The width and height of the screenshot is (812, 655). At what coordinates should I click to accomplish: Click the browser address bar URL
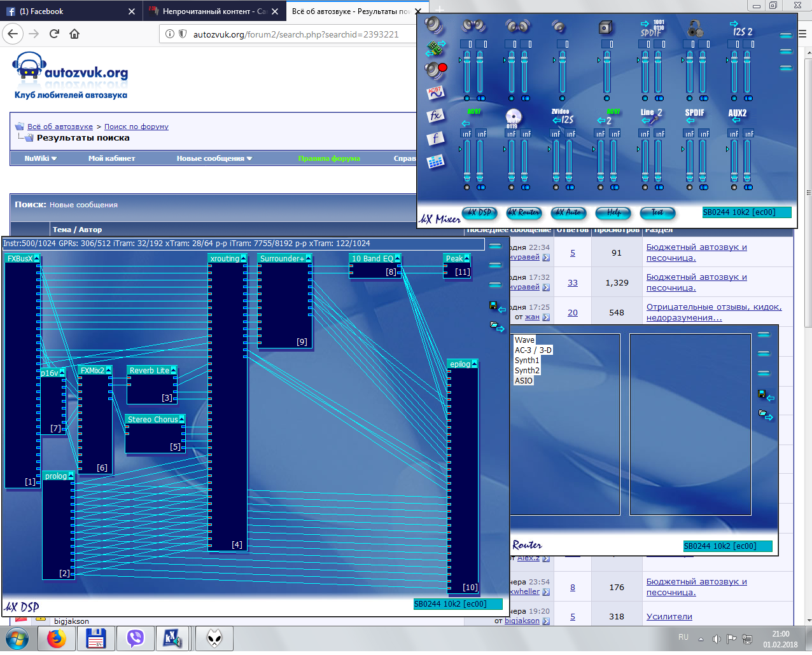click(x=296, y=34)
